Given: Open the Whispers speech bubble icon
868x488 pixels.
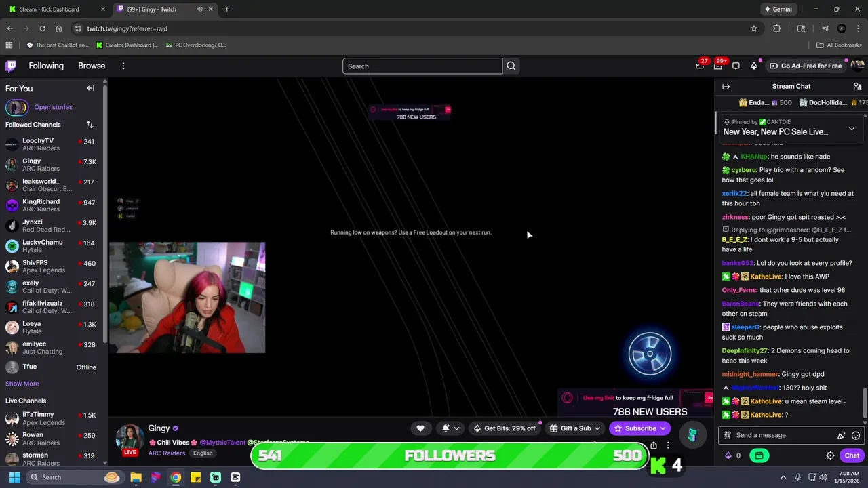Looking at the screenshot, I should (x=736, y=66).
